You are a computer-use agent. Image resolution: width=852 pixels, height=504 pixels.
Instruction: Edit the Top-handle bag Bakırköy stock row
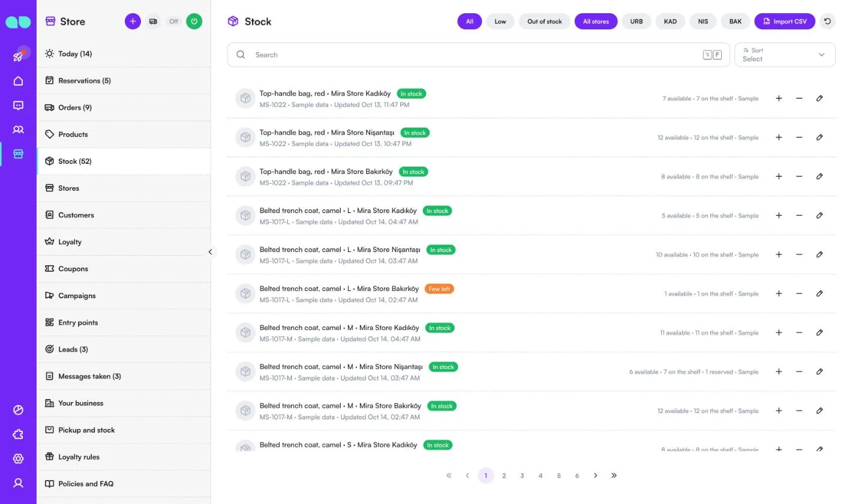820,176
